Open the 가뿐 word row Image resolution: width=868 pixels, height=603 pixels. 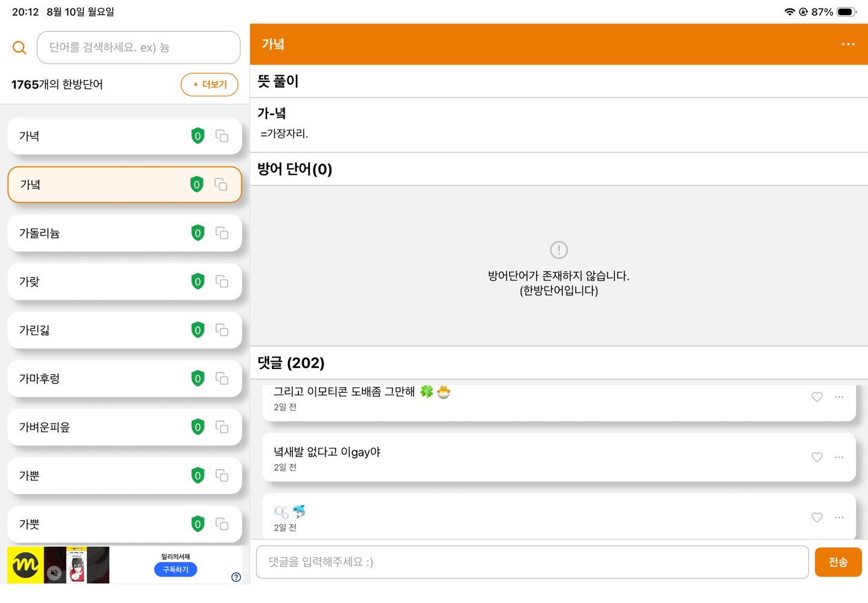coord(125,476)
